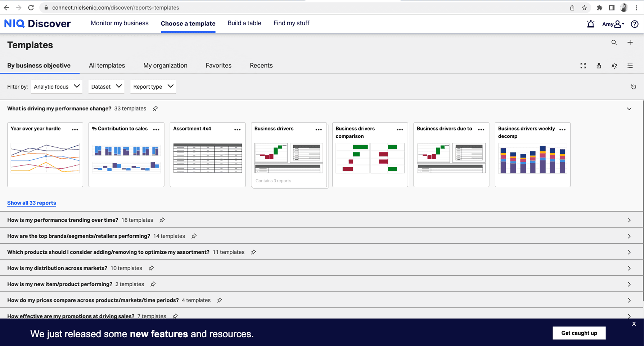The height and width of the screenshot is (346, 644).
Task: Click the search templates magnifier icon
Action: point(614,43)
